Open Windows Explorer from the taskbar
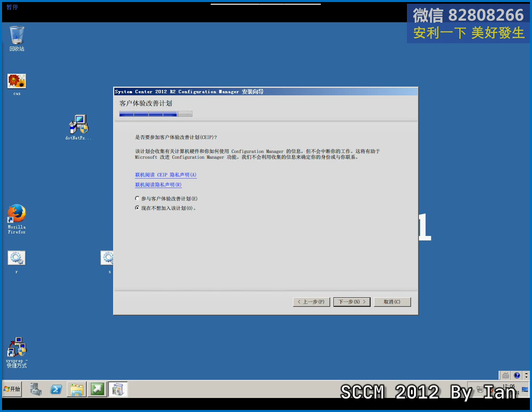 pyautogui.click(x=77, y=389)
